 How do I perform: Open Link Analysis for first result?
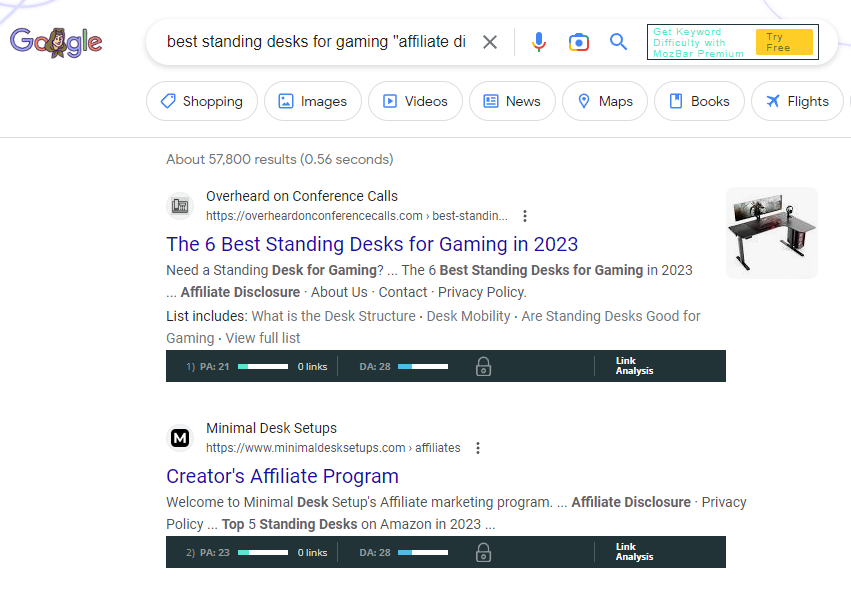click(x=634, y=366)
